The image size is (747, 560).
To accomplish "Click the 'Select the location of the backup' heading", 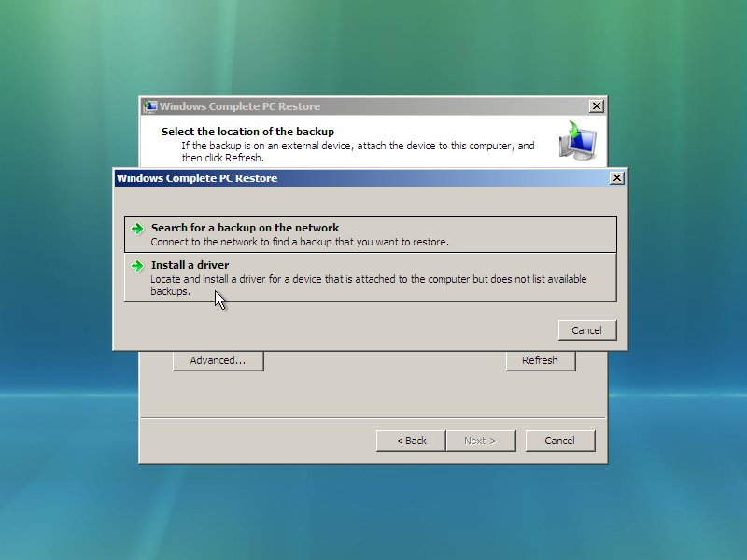I will pos(247,132).
